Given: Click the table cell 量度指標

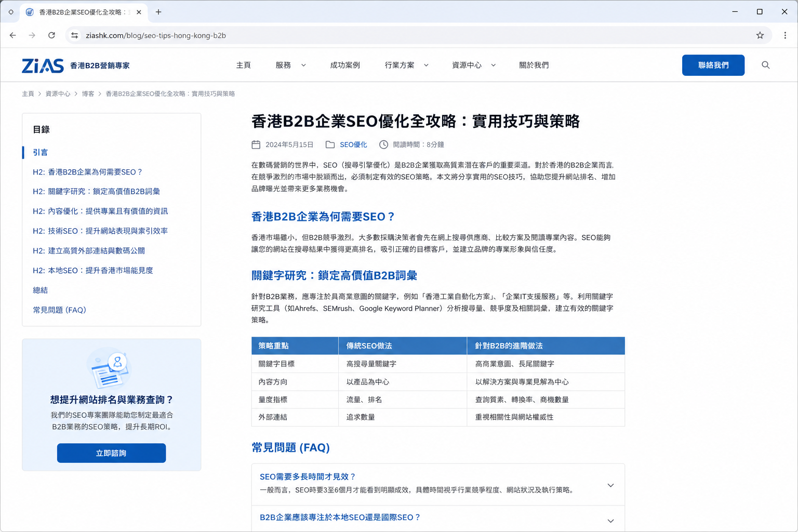Looking at the screenshot, I should click(x=295, y=400).
